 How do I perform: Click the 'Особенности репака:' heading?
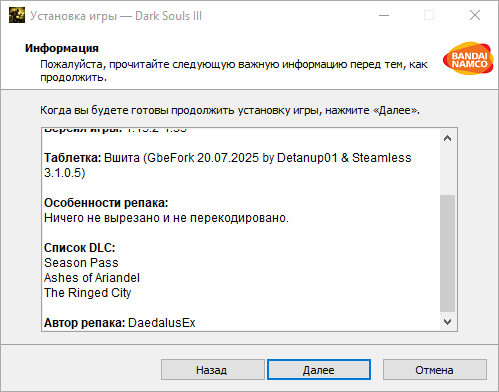coord(106,203)
